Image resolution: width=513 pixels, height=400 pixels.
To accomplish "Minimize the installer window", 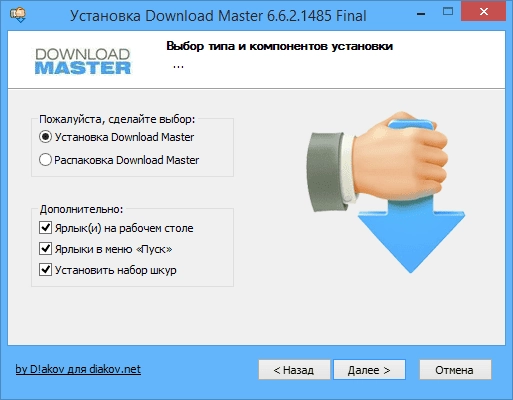I will point(421,13).
